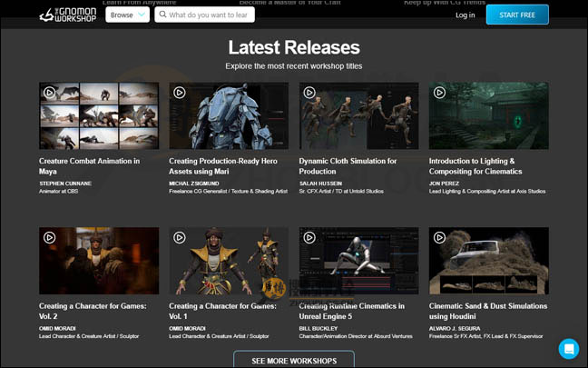This screenshot has height=368, width=588.
Task: Click instructor name STEPHEN CUNNANE
Action: pyautogui.click(x=65, y=184)
